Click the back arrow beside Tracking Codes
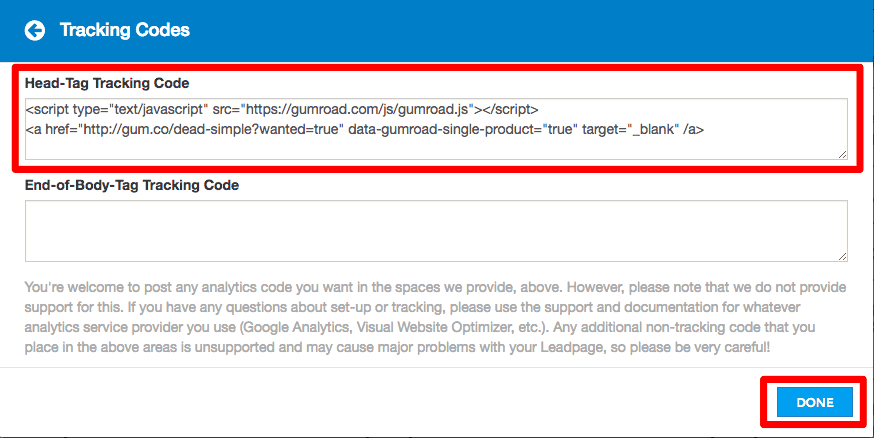Image resolution: width=874 pixels, height=438 pixels. tap(35, 30)
